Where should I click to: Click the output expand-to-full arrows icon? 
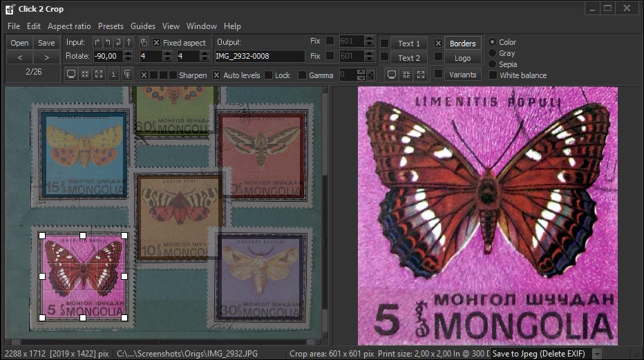click(x=421, y=75)
